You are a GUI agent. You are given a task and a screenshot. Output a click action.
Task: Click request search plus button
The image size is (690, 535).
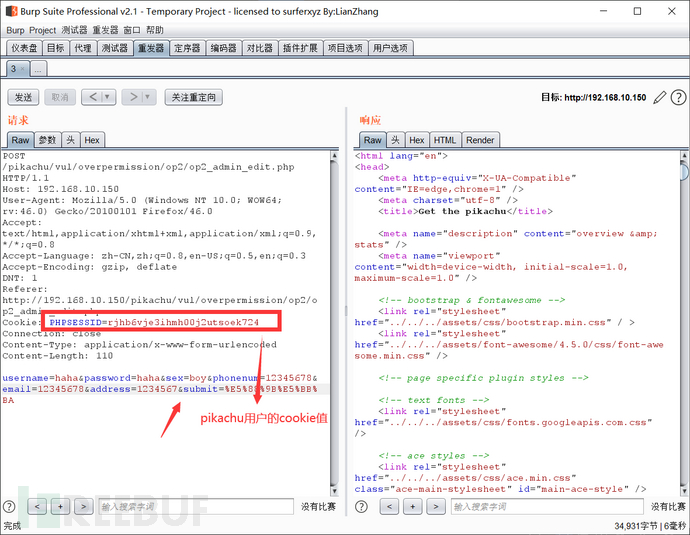tap(60, 506)
